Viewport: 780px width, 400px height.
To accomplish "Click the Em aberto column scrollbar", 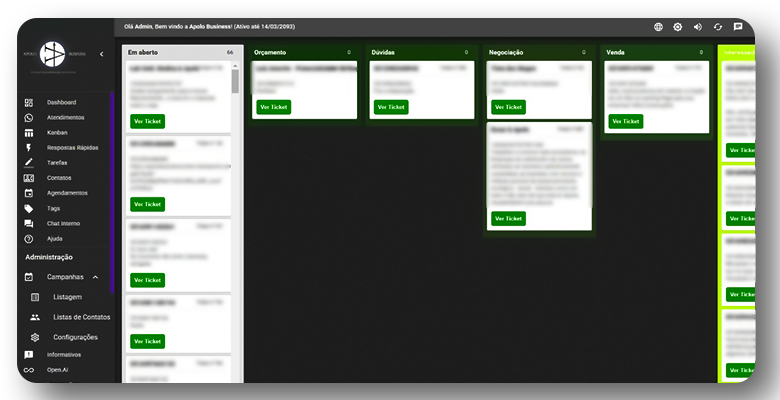I will click(235, 80).
